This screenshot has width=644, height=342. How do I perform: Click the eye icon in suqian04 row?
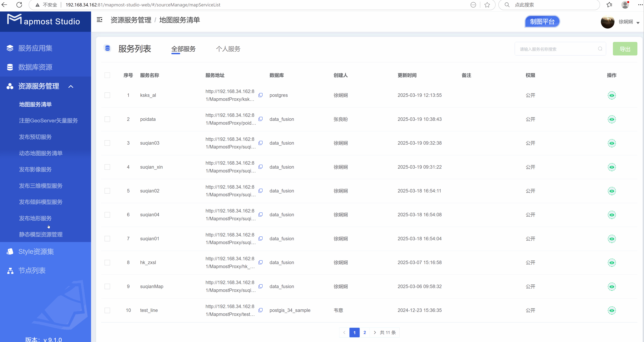(612, 215)
